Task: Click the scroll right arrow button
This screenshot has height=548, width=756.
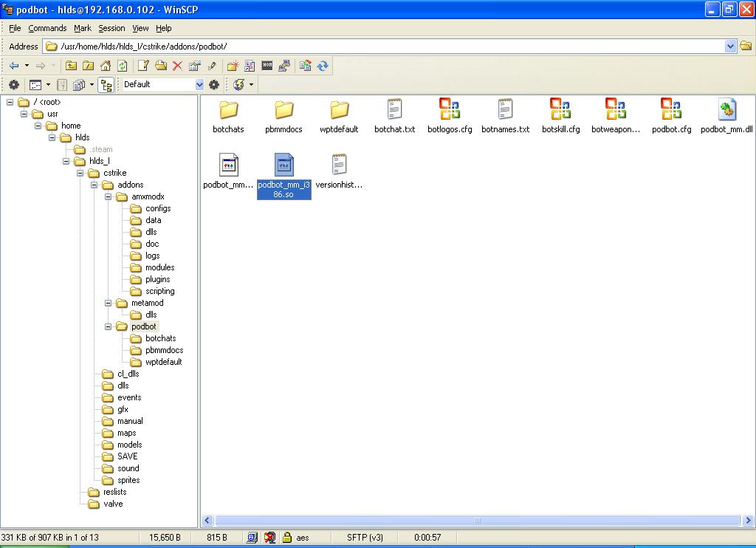Action: pos(748,521)
